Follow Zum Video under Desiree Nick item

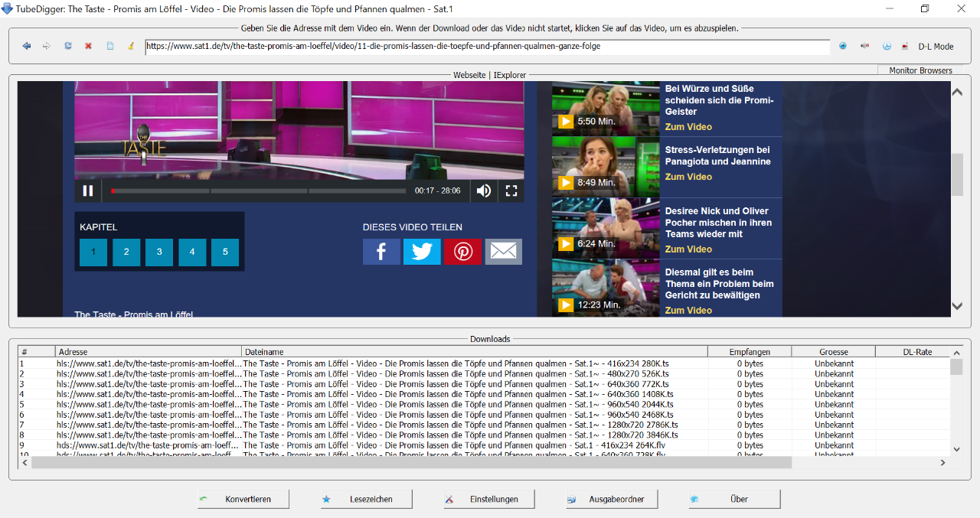(x=688, y=249)
